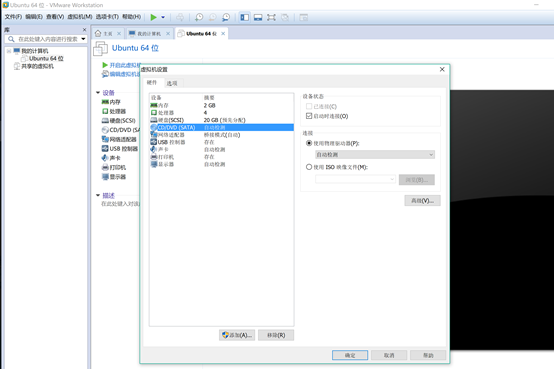Click the full screen mode toolbar icon
The height and width of the screenshot is (369, 554).
(271, 17)
